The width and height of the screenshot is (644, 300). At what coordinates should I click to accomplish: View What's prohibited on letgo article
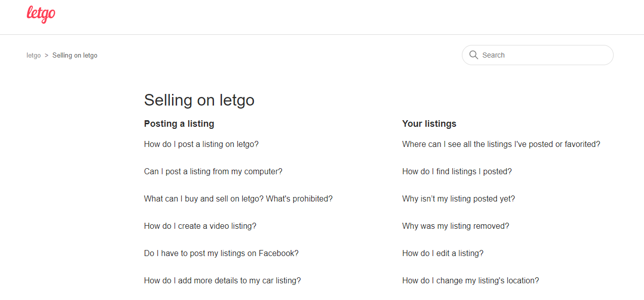(238, 198)
